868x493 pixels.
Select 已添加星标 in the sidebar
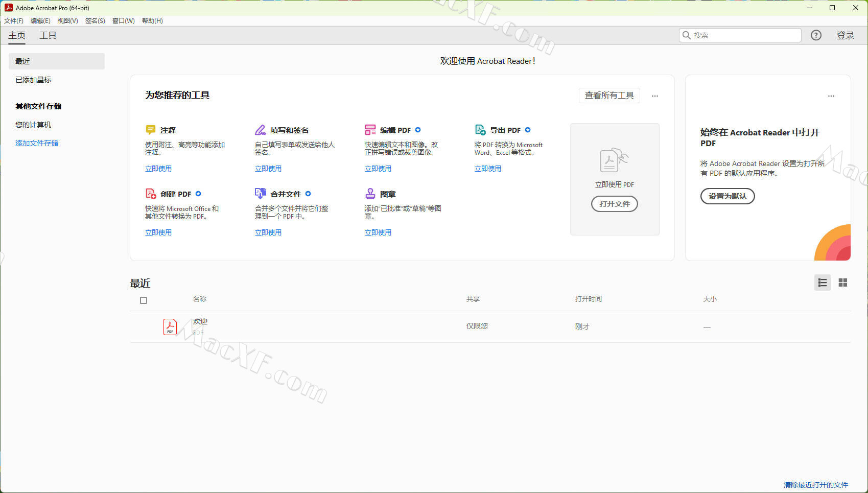(33, 80)
